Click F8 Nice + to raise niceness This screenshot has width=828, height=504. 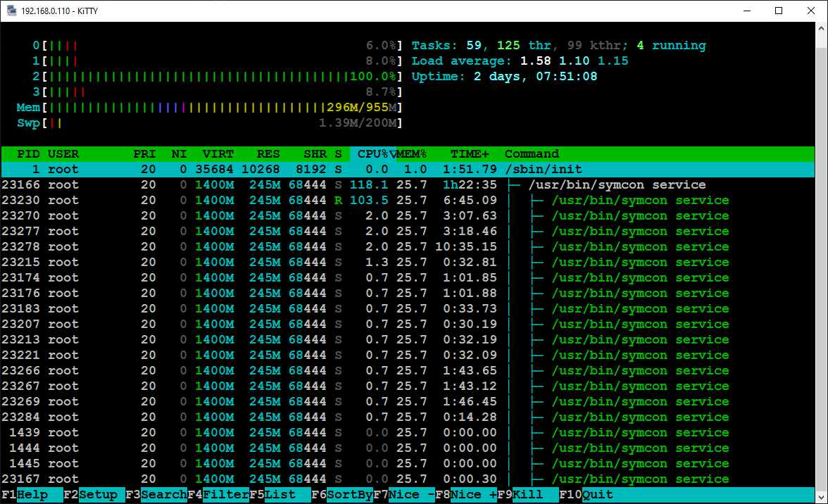pyautogui.click(x=466, y=495)
